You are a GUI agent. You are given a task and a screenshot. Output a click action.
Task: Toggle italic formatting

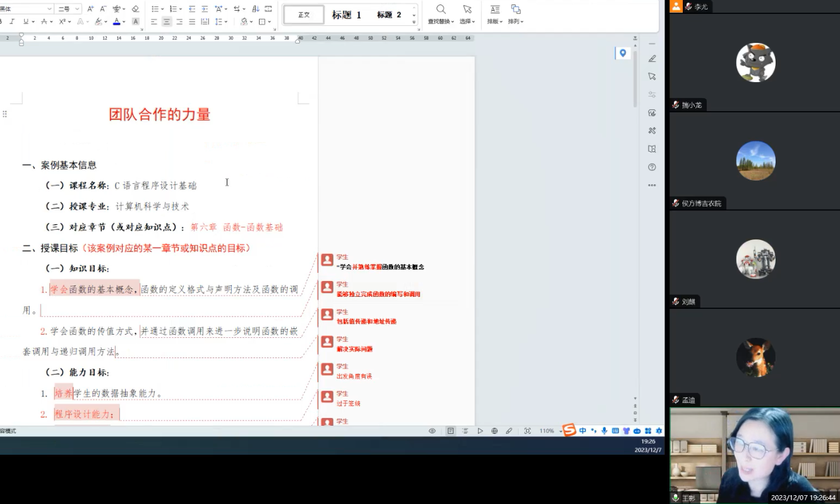tap(12, 21)
